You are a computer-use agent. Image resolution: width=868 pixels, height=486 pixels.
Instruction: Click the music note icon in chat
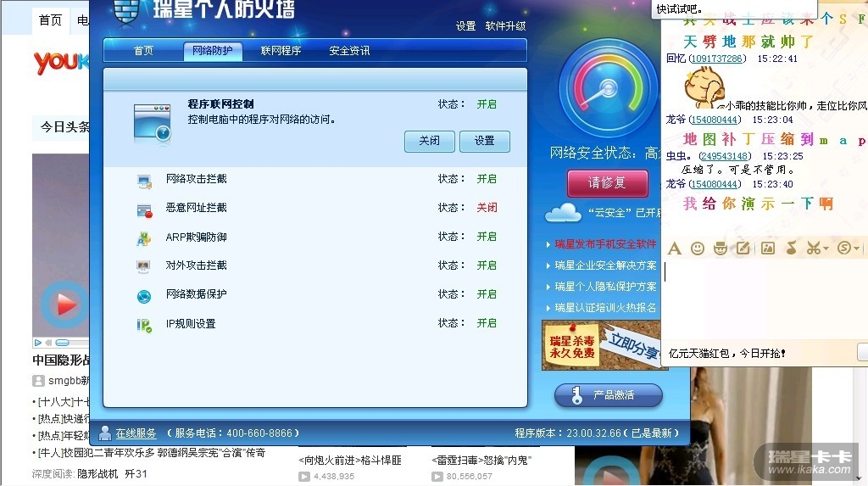(792, 248)
